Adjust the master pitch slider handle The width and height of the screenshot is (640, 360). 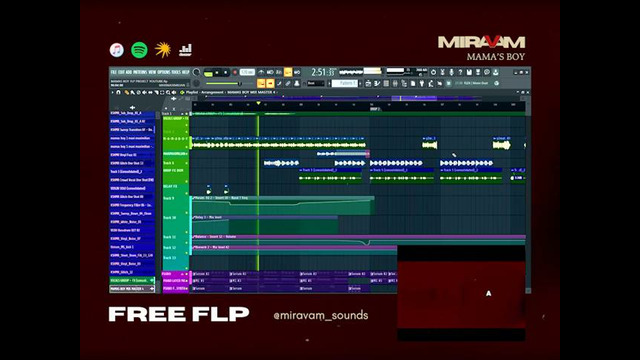click(x=240, y=84)
